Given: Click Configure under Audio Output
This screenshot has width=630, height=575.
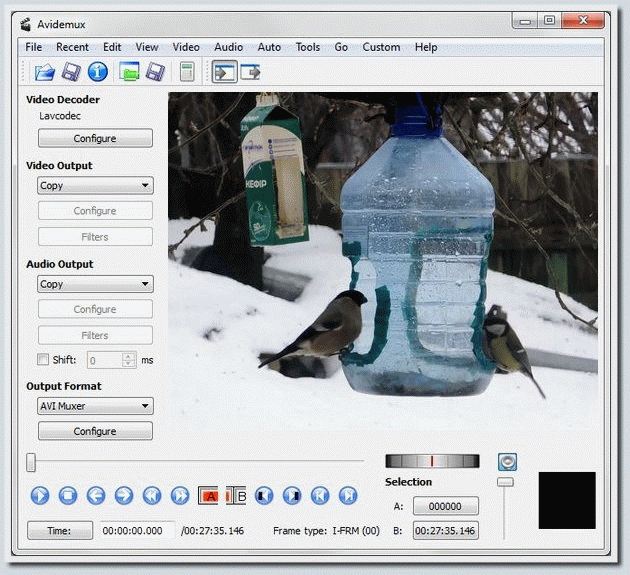Looking at the screenshot, I should 95,309.
